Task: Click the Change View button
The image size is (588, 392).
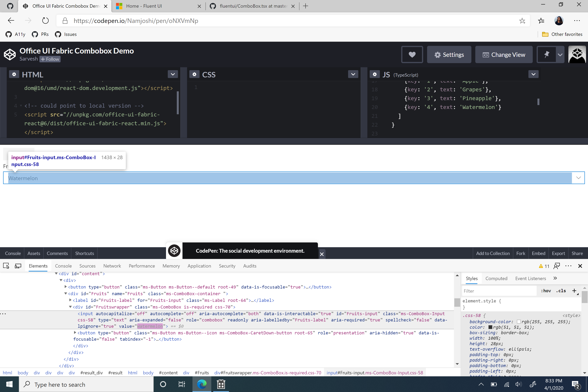Action: [x=504, y=54]
